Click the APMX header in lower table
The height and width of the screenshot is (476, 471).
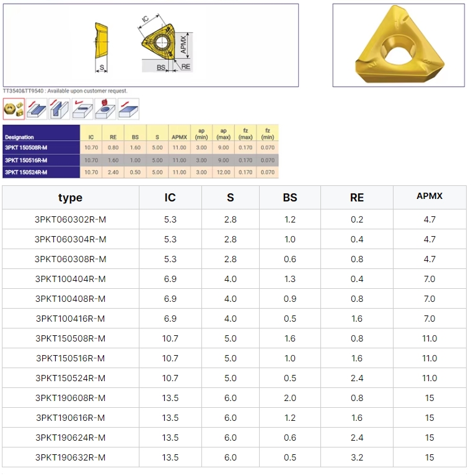429,196
